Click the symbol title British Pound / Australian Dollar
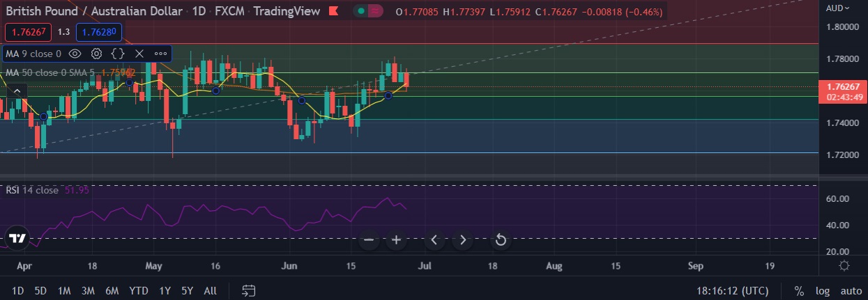Image resolution: width=868 pixels, height=300 pixels. point(94,11)
